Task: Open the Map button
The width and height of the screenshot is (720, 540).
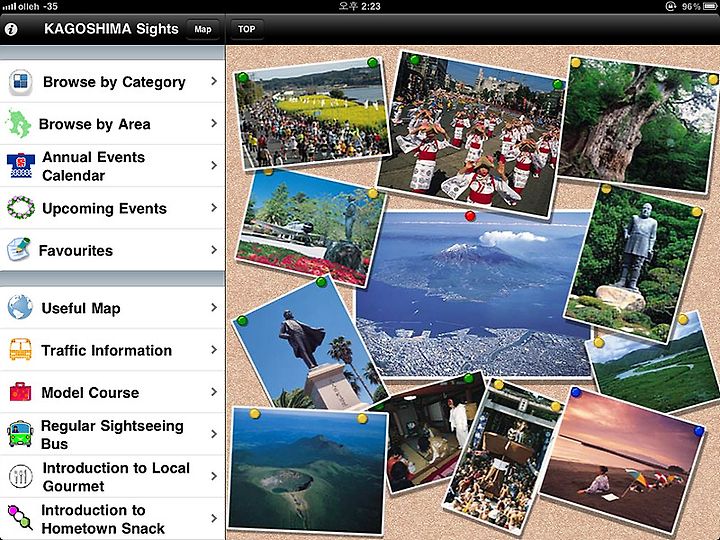Action: (202, 29)
